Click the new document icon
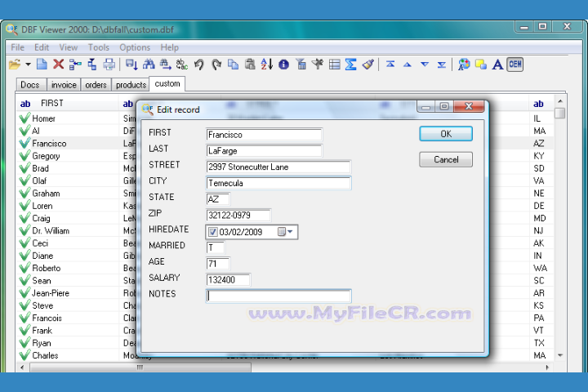This screenshot has width=588, height=392. click(x=42, y=65)
